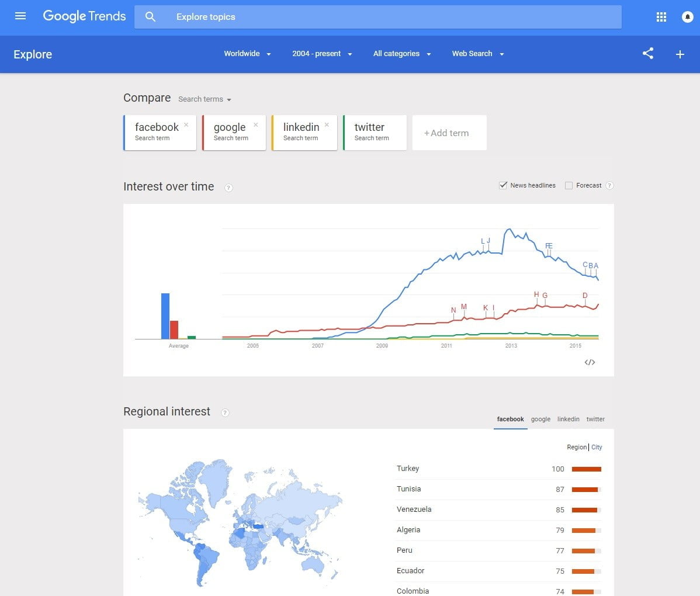Open the Worldwide region dropdown
This screenshot has width=700, height=596.
pyautogui.click(x=247, y=54)
